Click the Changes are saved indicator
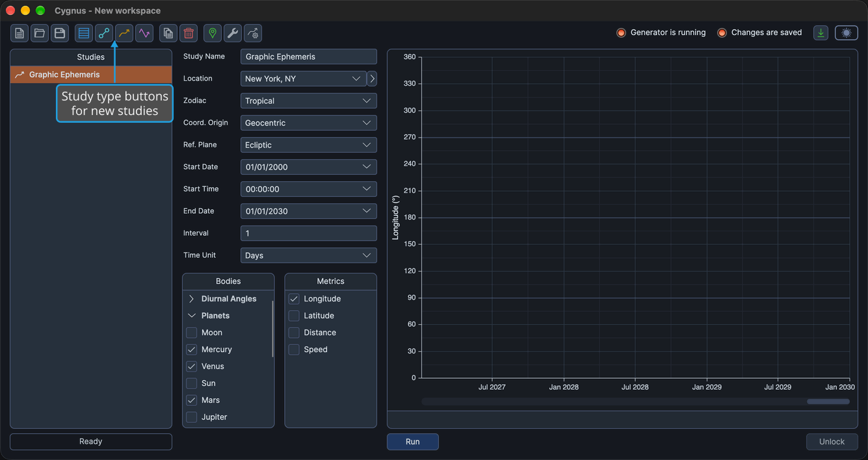The image size is (868, 460). tap(759, 32)
